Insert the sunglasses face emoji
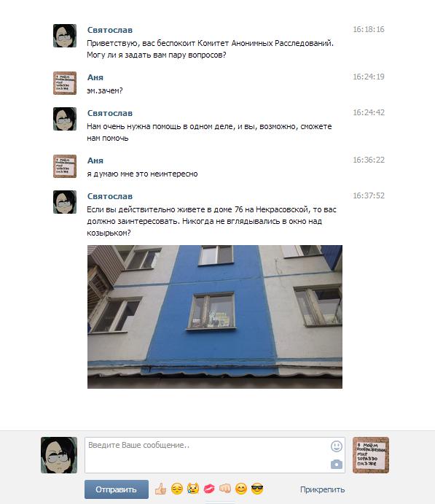 coord(257,489)
